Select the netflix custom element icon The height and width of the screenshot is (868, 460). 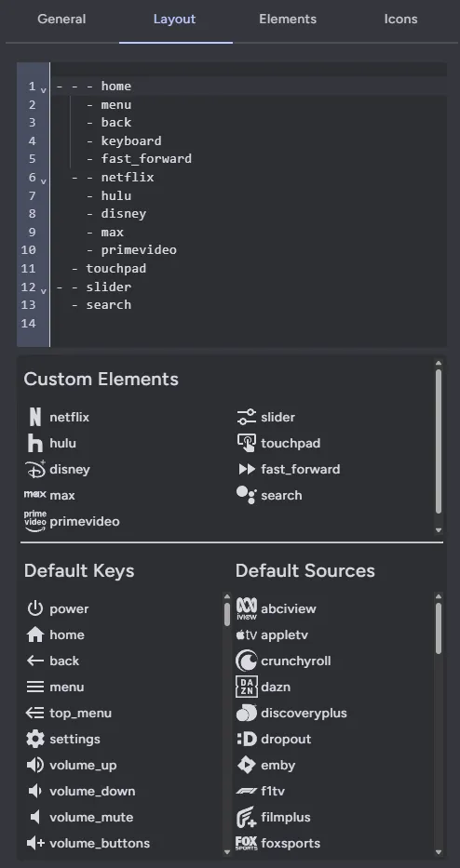(35, 417)
